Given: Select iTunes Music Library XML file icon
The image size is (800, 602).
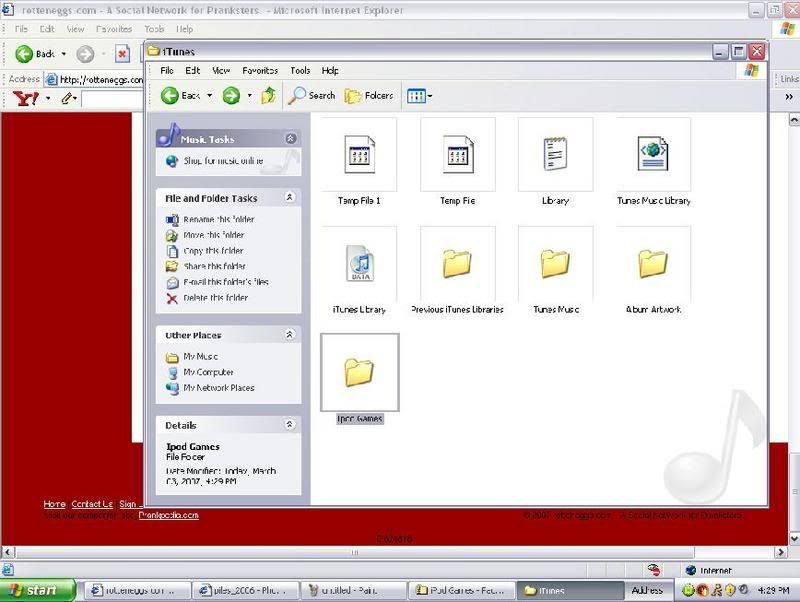Looking at the screenshot, I should click(654, 154).
